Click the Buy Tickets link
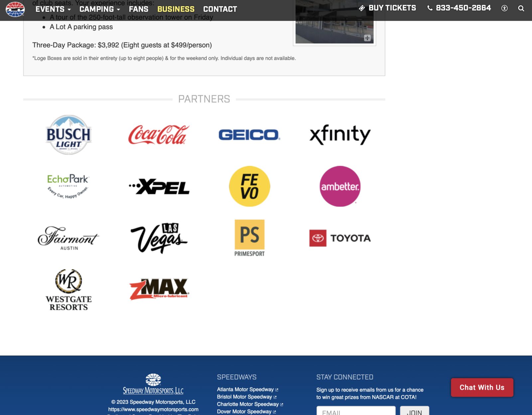 (x=388, y=8)
